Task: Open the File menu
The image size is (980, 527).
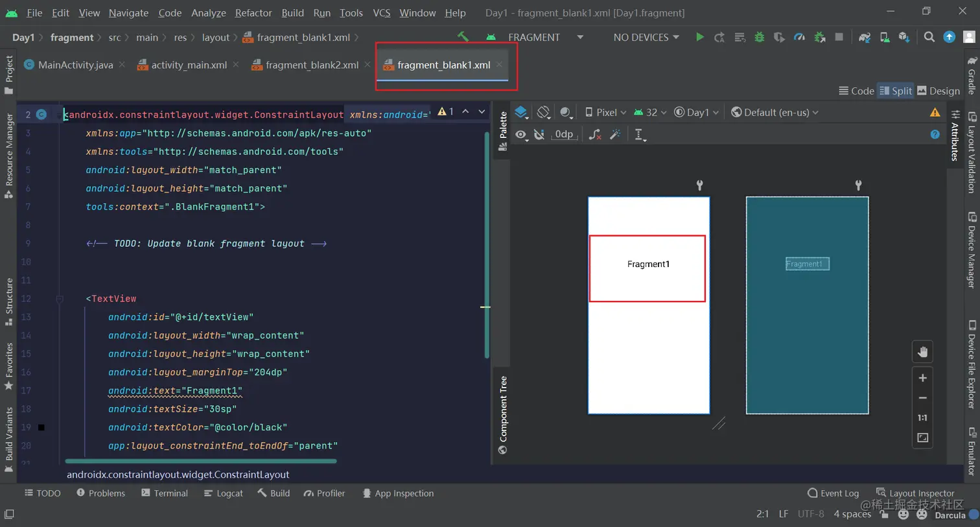Action: [x=34, y=12]
